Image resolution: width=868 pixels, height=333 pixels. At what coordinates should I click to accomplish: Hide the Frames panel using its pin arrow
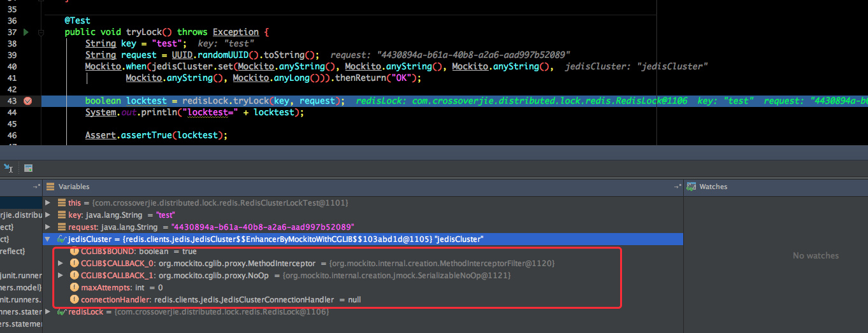click(37, 187)
